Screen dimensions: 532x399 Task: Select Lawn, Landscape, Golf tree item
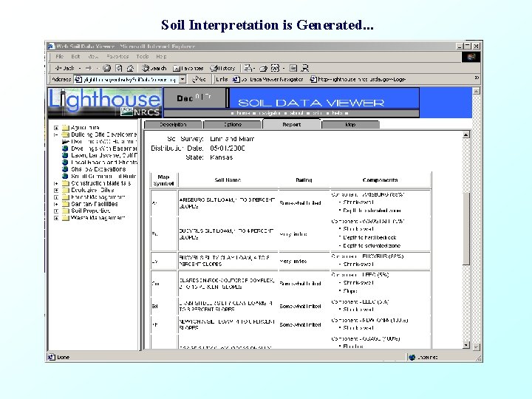(104, 155)
